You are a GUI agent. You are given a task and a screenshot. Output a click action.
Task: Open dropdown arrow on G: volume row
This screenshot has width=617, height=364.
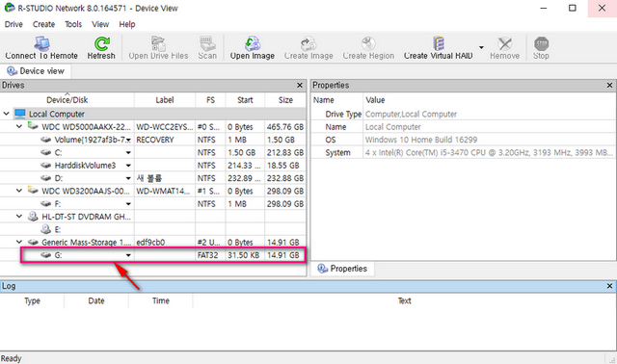(128, 255)
